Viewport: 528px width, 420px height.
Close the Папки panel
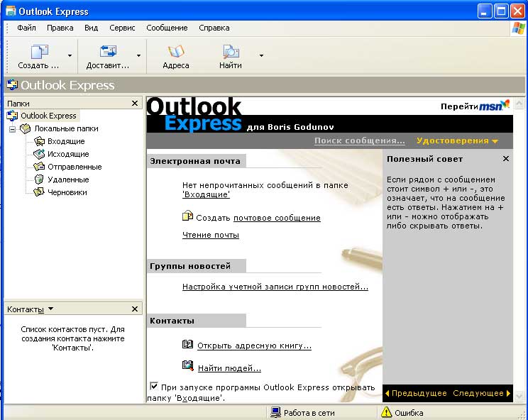(135, 104)
